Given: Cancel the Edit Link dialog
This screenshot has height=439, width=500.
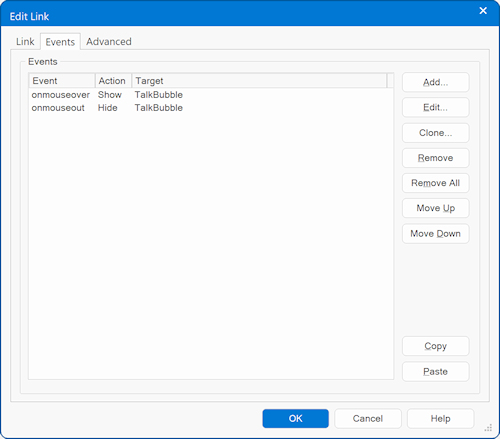Looking at the screenshot, I should [368, 419].
